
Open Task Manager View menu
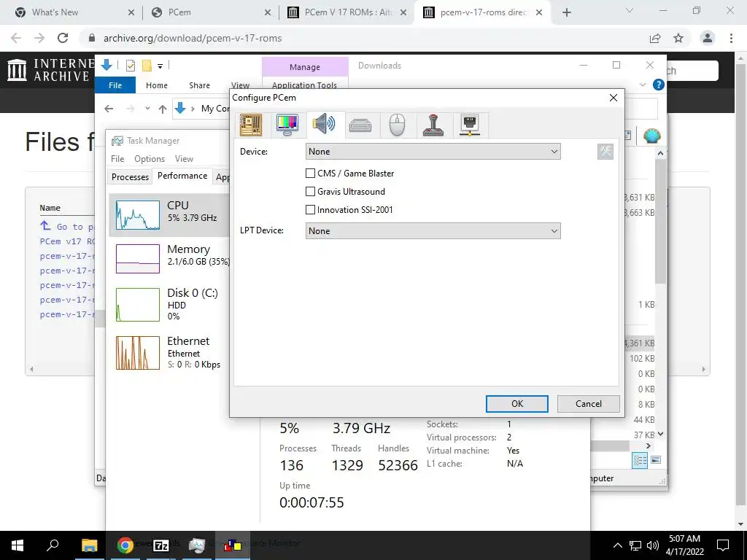point(184,158)
